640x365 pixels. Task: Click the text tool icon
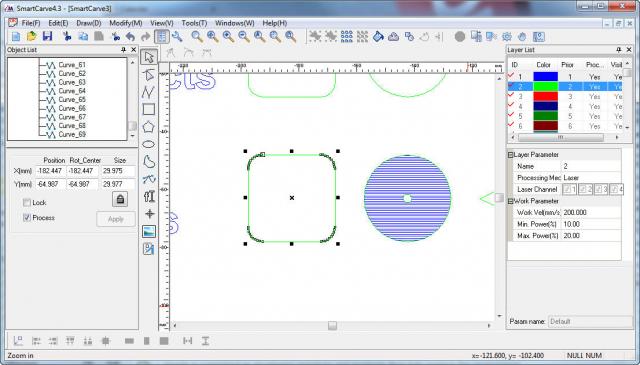[x=149, y=196]
